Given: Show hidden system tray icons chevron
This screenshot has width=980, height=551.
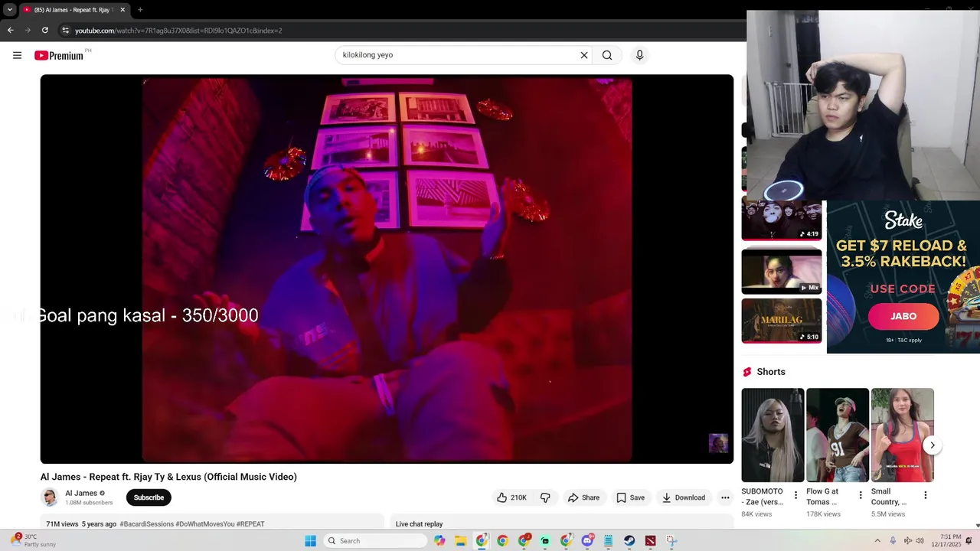Looking at the screenshot, I should [x=877, y=541].
